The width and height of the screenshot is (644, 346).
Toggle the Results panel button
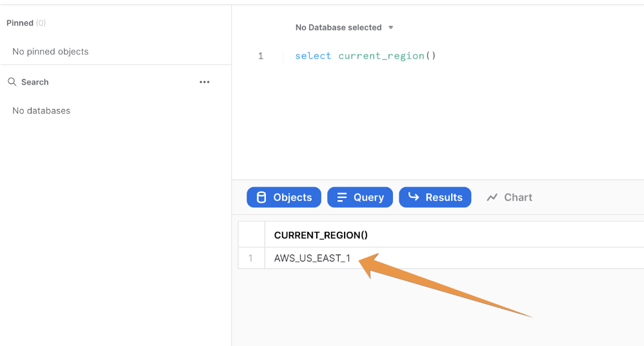click(435, 198)
